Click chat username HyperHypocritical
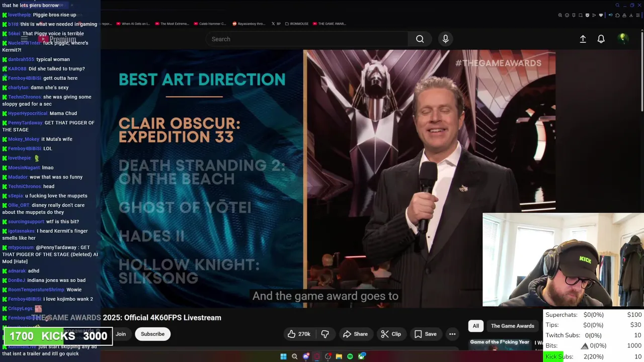This screenshot has height=362, width=644. point(28,114)
